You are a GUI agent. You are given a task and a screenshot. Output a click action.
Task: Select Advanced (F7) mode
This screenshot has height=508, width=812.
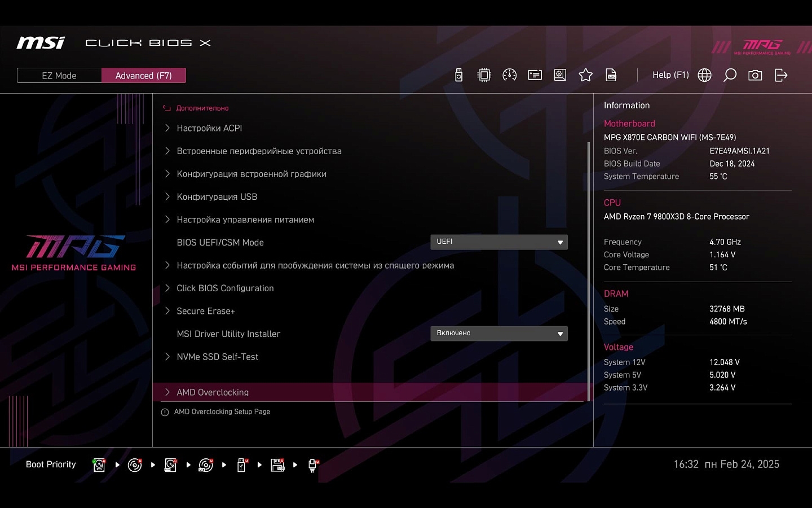[143, 76]
